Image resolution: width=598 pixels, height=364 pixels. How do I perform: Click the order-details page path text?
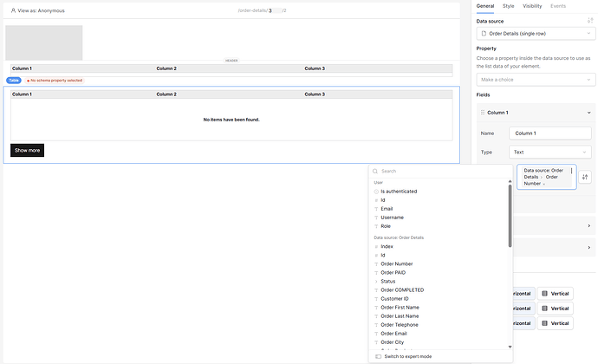262,10
